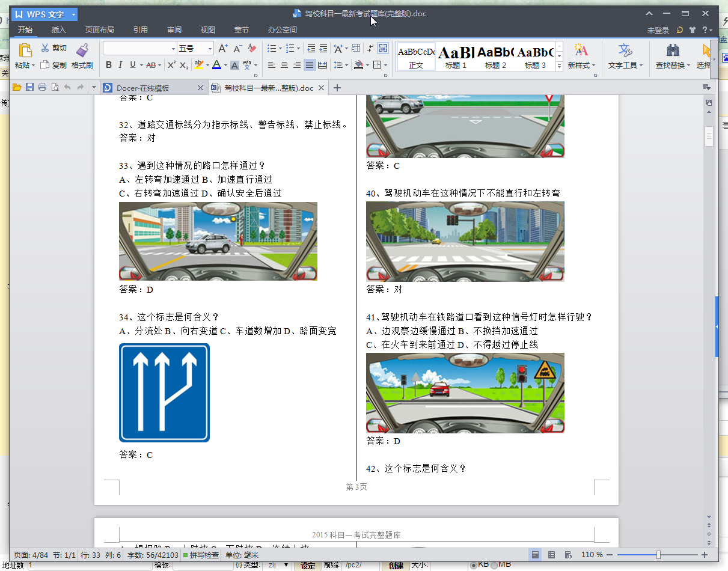Switch to the 审阅 (Review) tab
The image size is (728, 571).
pos(174,29)
